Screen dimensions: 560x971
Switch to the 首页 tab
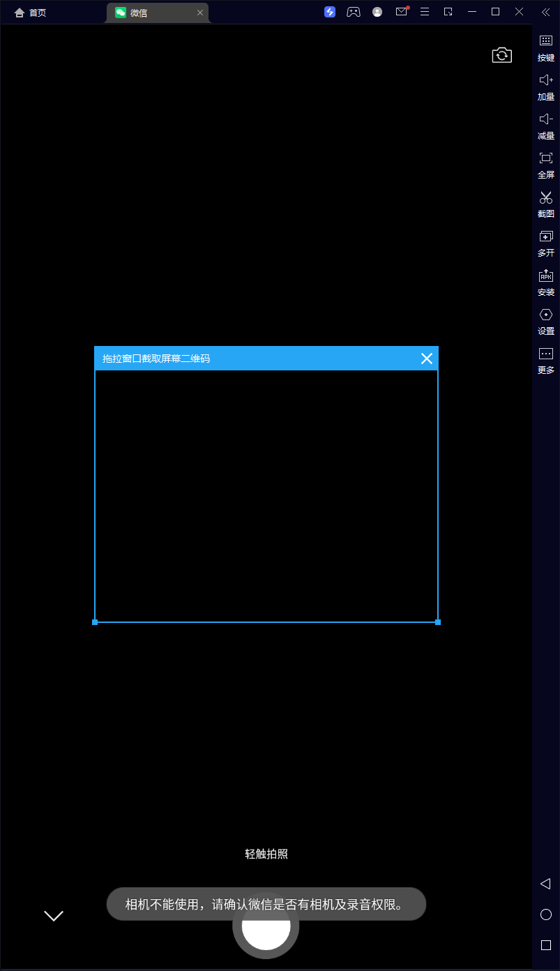click(31, 13)
